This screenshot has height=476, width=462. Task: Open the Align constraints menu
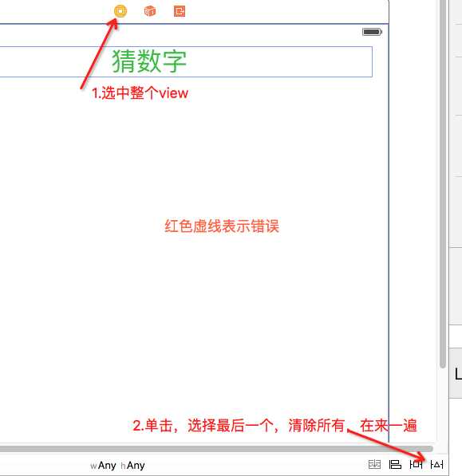(395, 464)
